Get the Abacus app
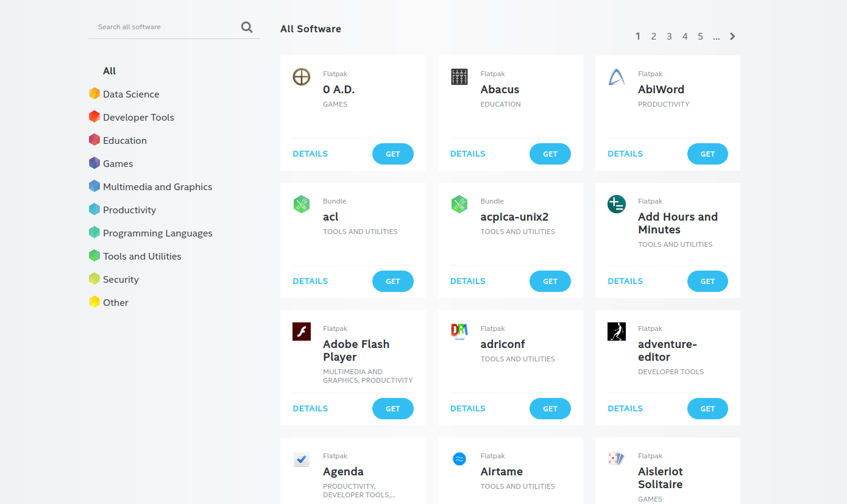This screenshot has width=847, height=504. click(x=550, y=154)
